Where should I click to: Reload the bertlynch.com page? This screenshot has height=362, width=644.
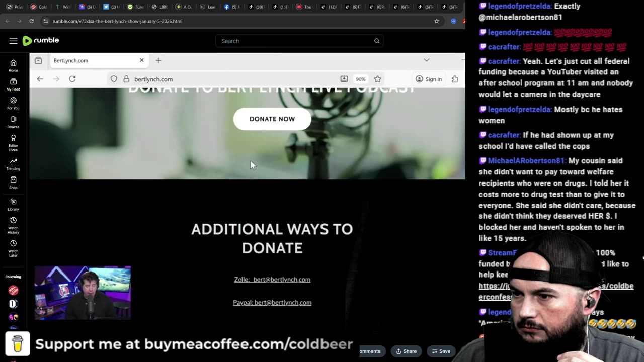pos(72,79)
